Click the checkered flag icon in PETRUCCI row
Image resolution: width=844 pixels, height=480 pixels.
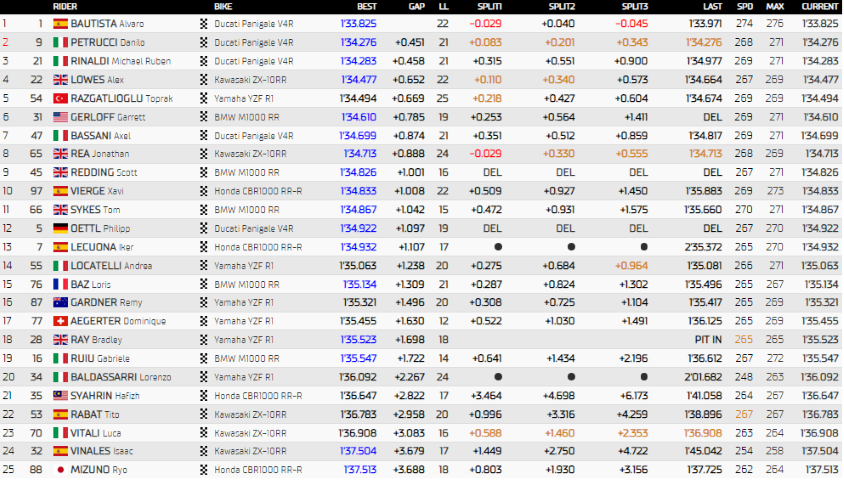click(203, 43)
